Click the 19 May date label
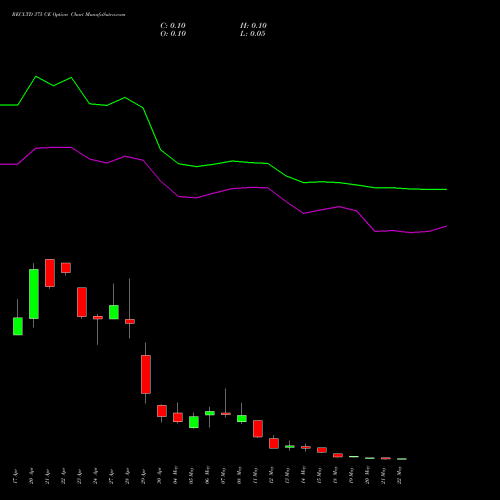 (352, 475)
